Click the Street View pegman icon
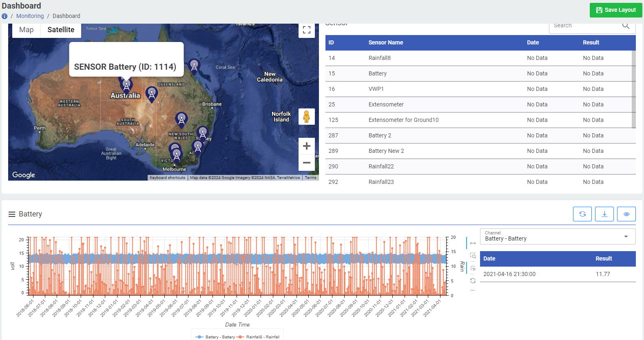Screen dimensions: 644x340 (x=307, y=117)
